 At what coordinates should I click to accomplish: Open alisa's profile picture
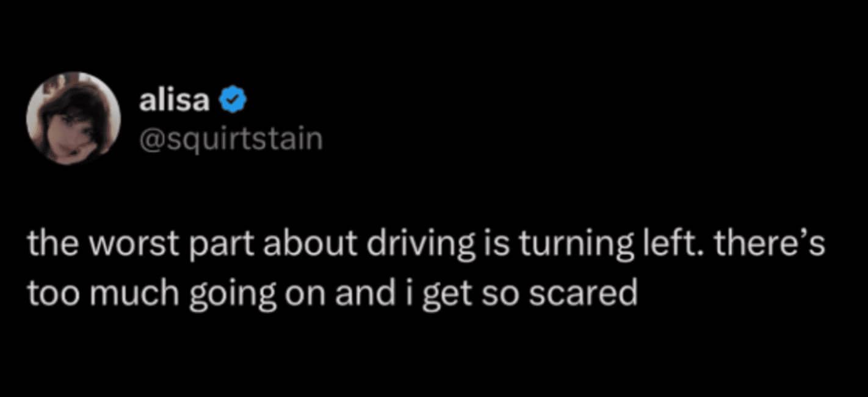pos(74,118)
